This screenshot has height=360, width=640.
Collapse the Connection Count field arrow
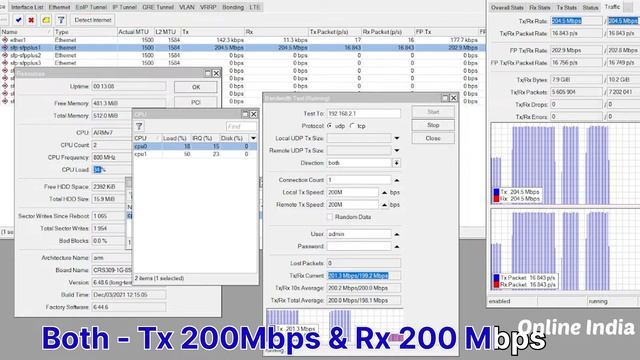pyautogui.click(x=397, y=180)
